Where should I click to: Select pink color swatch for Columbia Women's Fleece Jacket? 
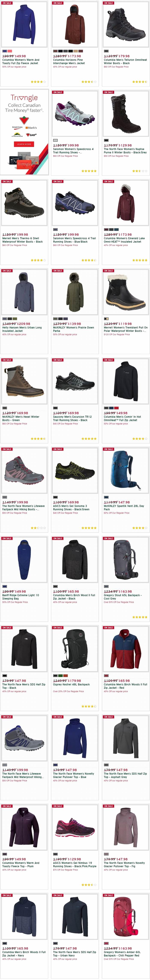pyautogui.click(x=10, y=51)
